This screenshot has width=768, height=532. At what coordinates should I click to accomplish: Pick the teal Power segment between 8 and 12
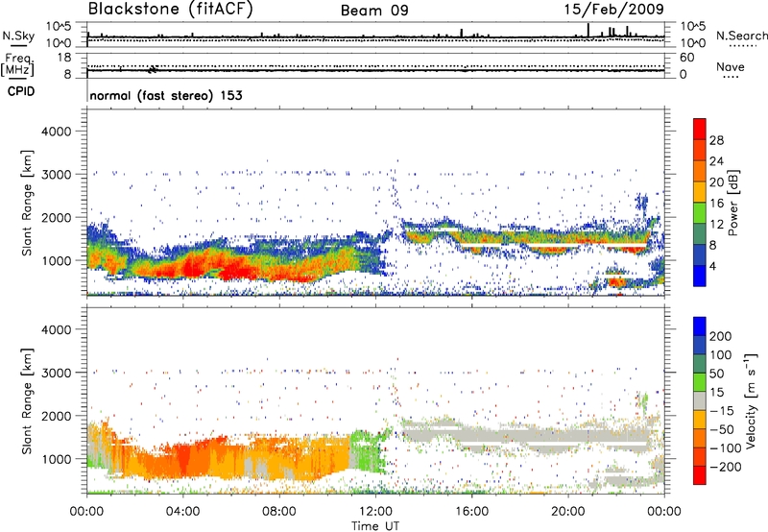[x=700, y=233]
